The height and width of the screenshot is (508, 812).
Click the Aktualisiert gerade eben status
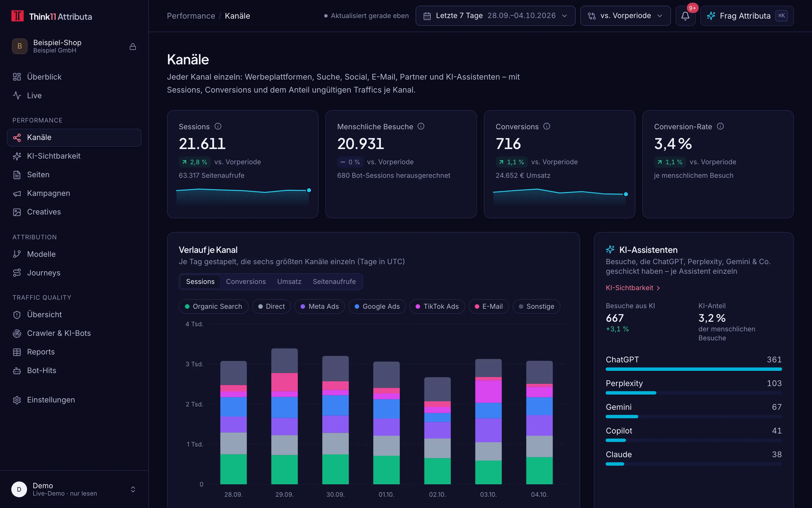pyautogui.click(x=367, y=16)
